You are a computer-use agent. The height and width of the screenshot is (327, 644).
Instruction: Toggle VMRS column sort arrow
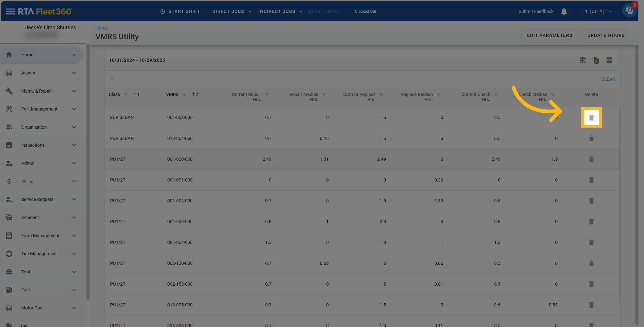[x=193, y=95]
